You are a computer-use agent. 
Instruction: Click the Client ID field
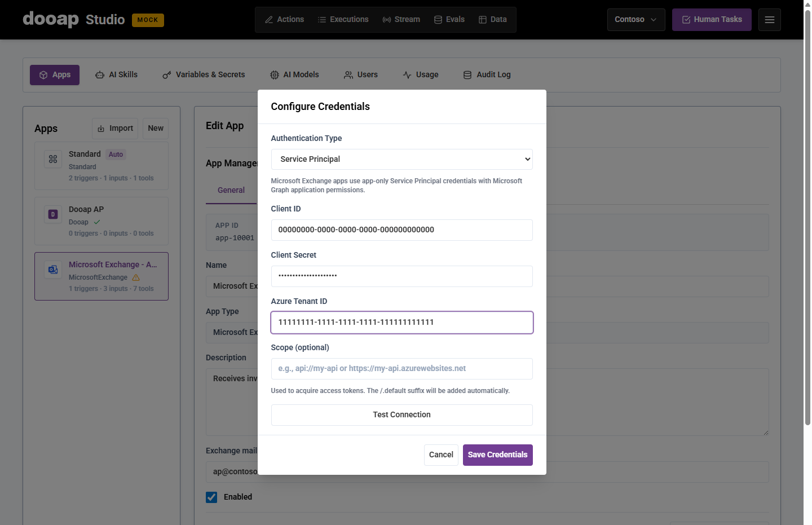pos(402,230)
